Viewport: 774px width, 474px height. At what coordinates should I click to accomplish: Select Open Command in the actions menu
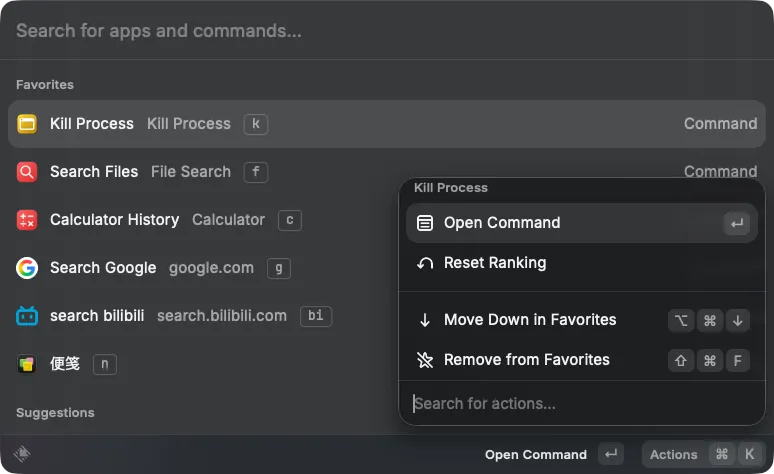pyautogui.click(x=502, y=223)
